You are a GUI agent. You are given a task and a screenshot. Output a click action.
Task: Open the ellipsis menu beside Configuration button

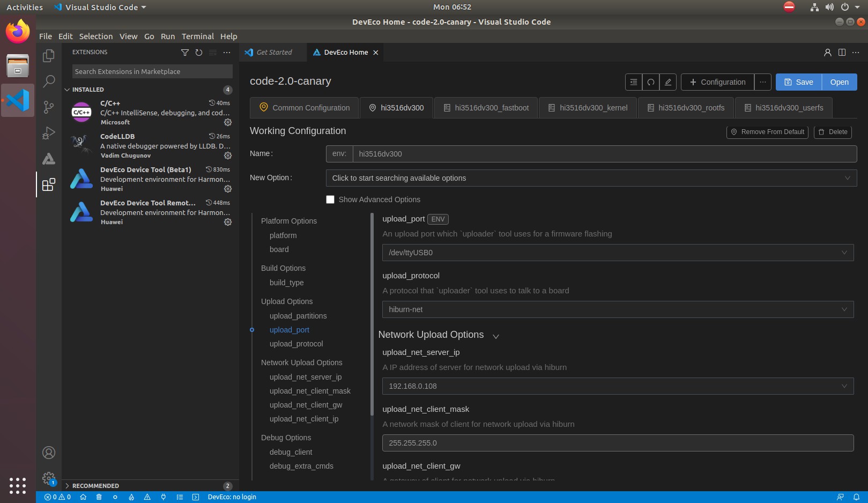(763, 82)
